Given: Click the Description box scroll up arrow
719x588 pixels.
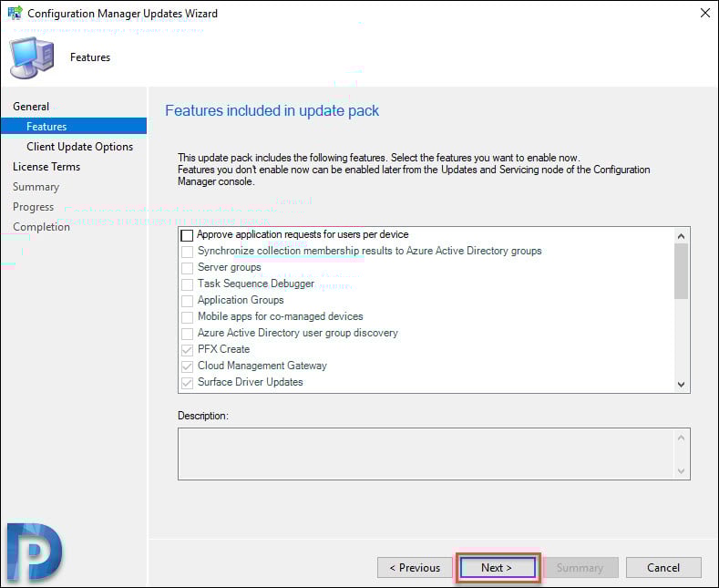Looking at the screenshot, I should point(681,438).
